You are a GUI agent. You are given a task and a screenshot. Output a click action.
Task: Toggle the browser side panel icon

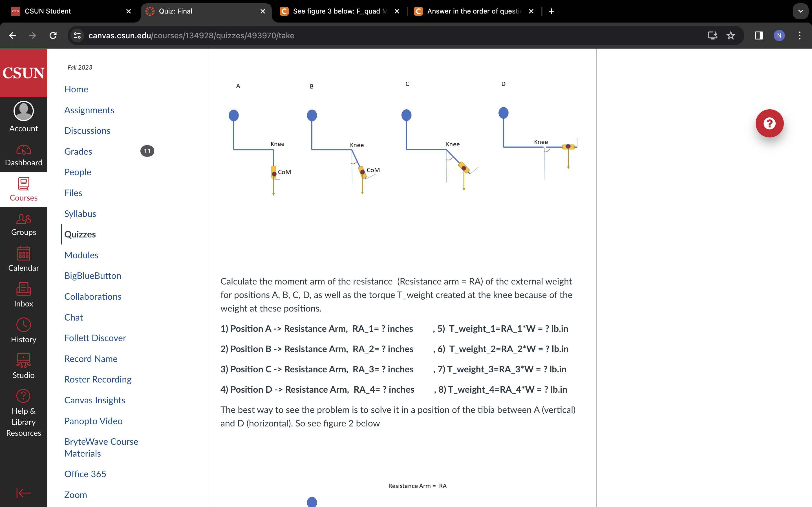click(758, 35)
